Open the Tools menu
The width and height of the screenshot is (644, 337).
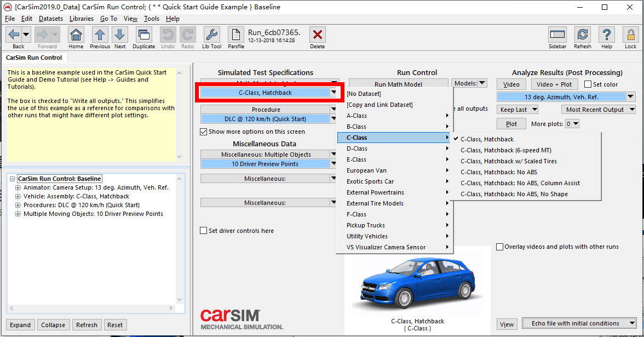point(152,19)
